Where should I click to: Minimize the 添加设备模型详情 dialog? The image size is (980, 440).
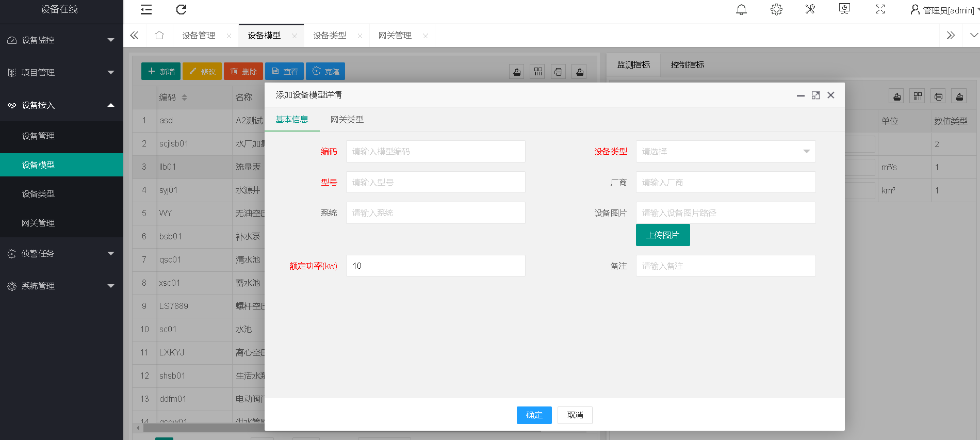(x=801, y=95)
